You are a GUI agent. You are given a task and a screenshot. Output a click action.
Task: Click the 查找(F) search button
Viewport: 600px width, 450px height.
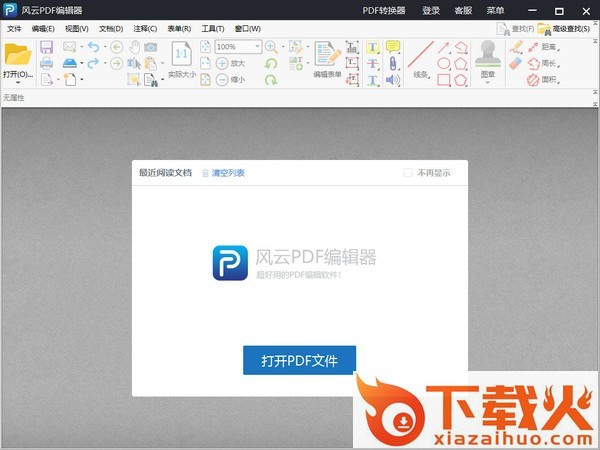point(515,29)
